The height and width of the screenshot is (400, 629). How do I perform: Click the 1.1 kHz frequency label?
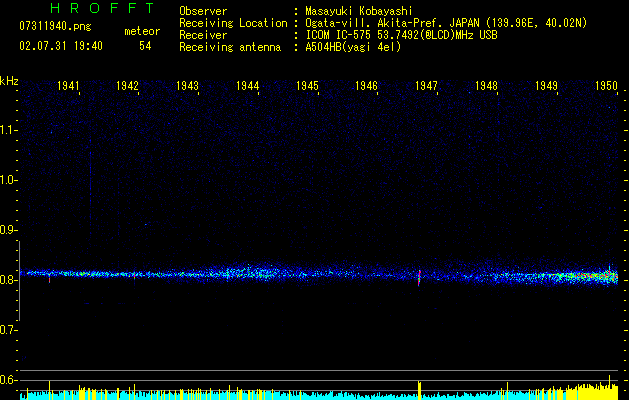(x=8, y=130)
